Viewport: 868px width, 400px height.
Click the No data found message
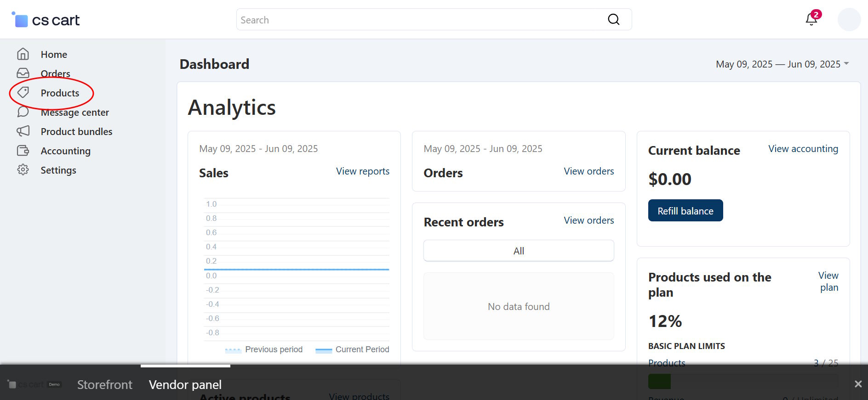click(519, 307)
